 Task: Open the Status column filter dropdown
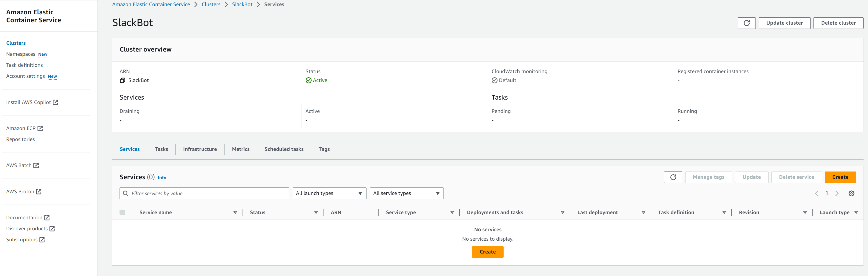tap(316, 212)
